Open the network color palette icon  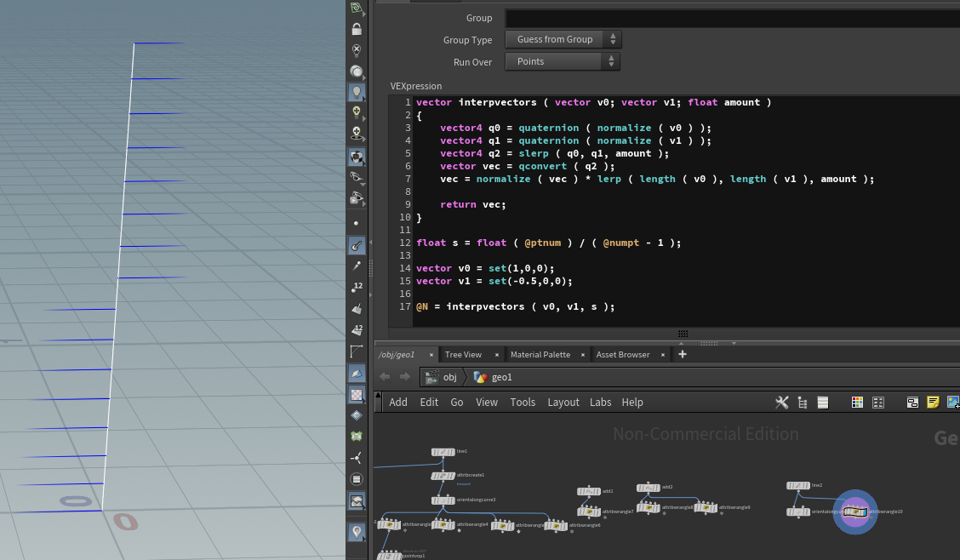coord(857,402)
